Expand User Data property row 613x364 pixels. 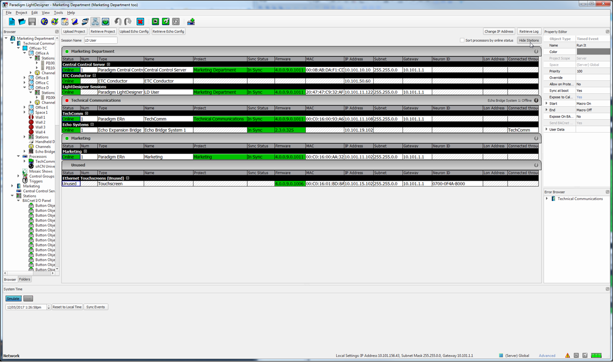coord(547,130)
